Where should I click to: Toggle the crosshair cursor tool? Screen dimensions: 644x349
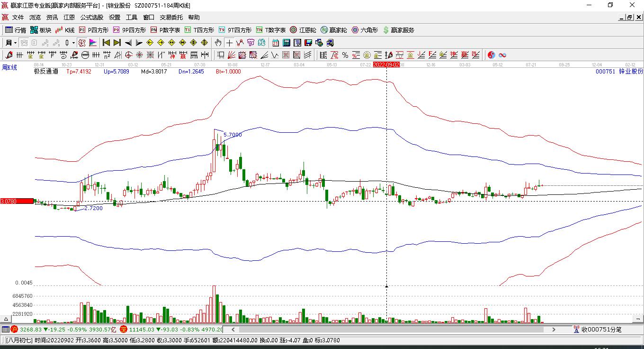(x=229, y=43)
